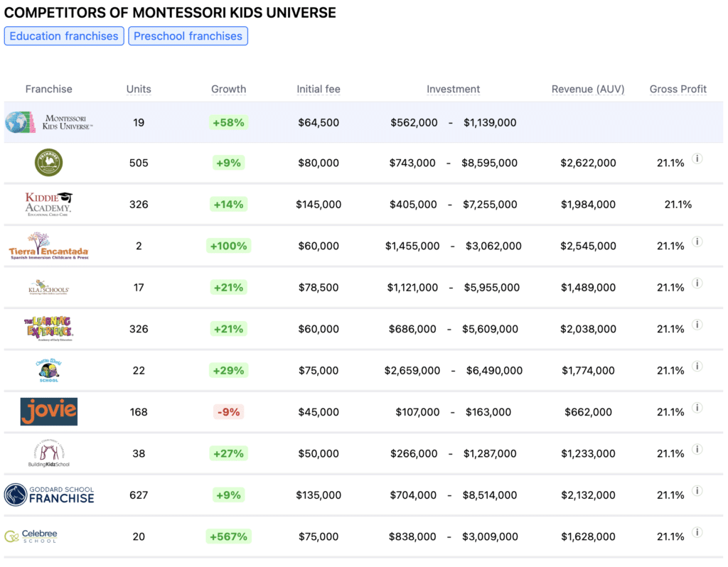
Task: Click the Jovie logo
Action: point(49,411)
